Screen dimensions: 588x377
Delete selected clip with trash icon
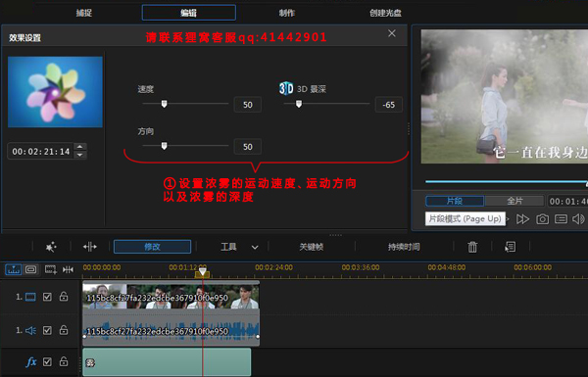click(x=472, y=247)
